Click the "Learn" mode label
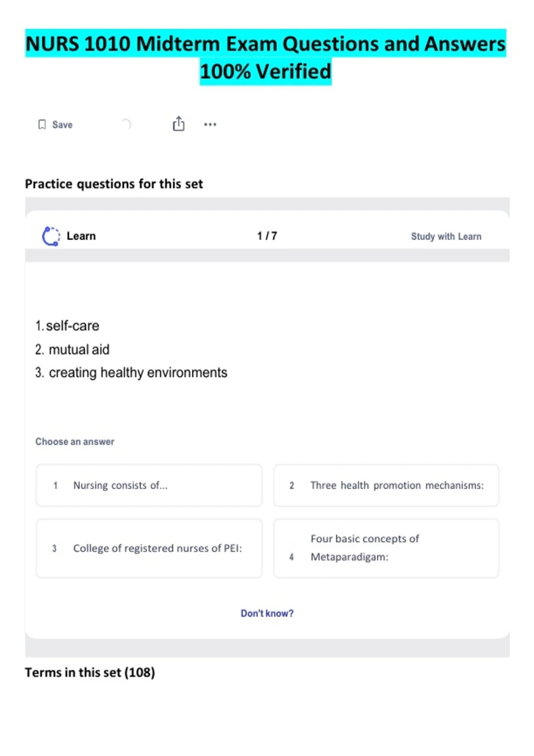 point(81,236)
